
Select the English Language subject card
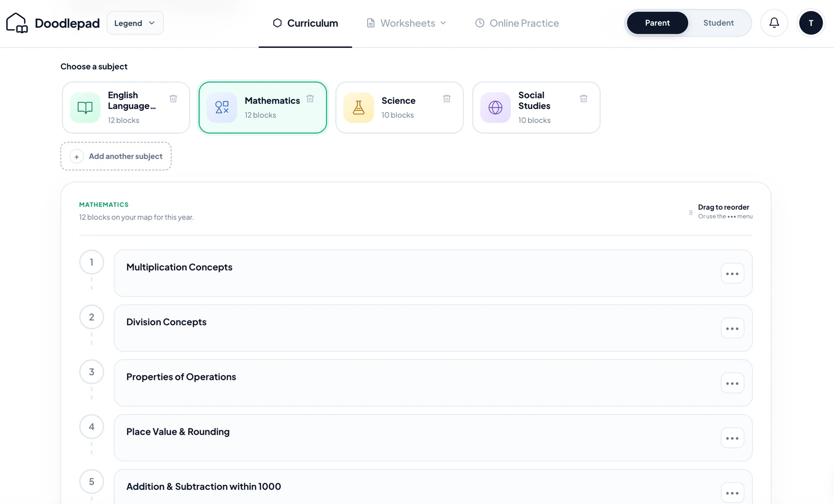tap(126, 107)
